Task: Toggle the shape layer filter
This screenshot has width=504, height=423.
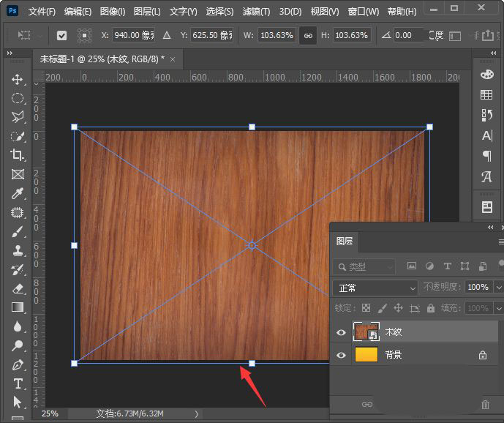Action: click(464, 266)
